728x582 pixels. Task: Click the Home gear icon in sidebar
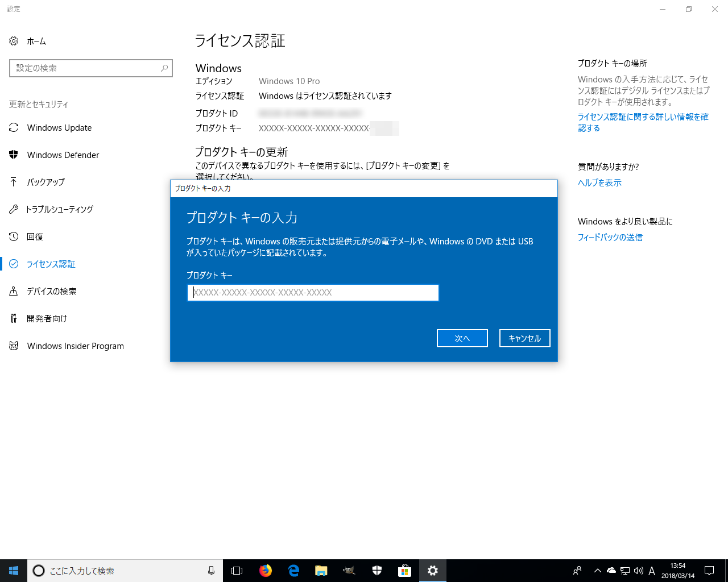tap(14, 41)
